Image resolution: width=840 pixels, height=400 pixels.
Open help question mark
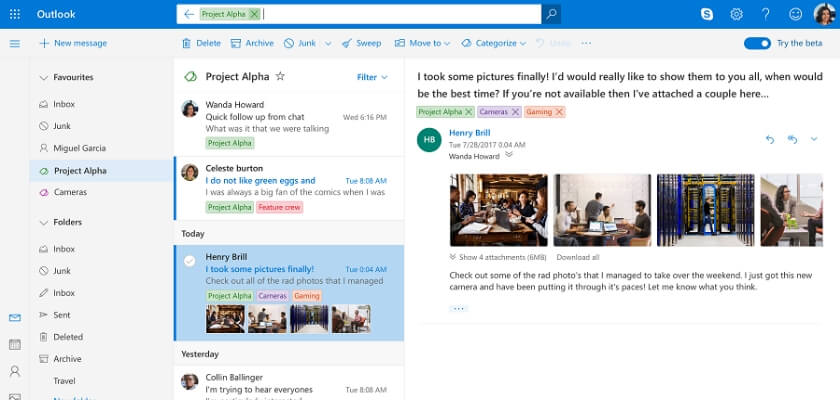(766, 14)
